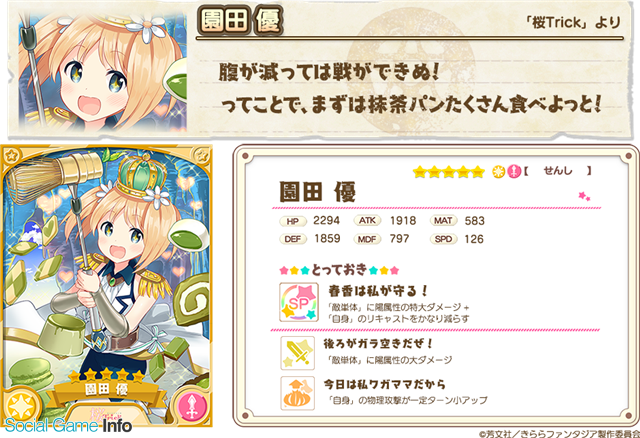Open the full character card artwork
The height and width of the screenshot is (438, 640).
(106, 286)
